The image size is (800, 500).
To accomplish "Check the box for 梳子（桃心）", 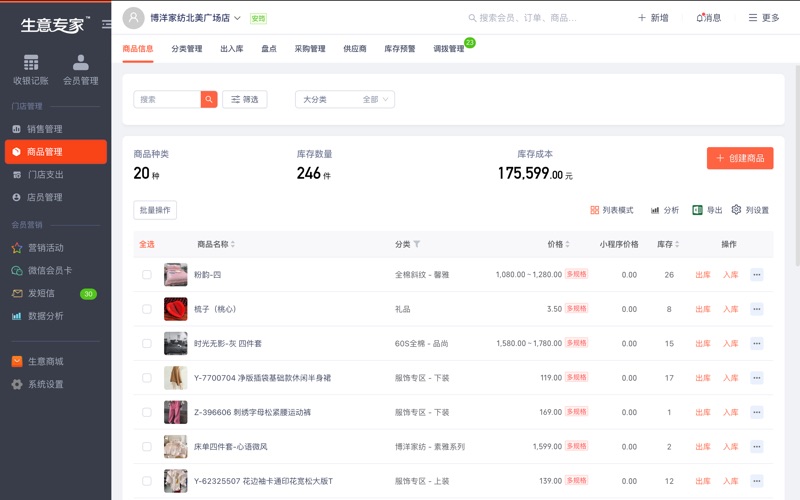I will 147,309.
